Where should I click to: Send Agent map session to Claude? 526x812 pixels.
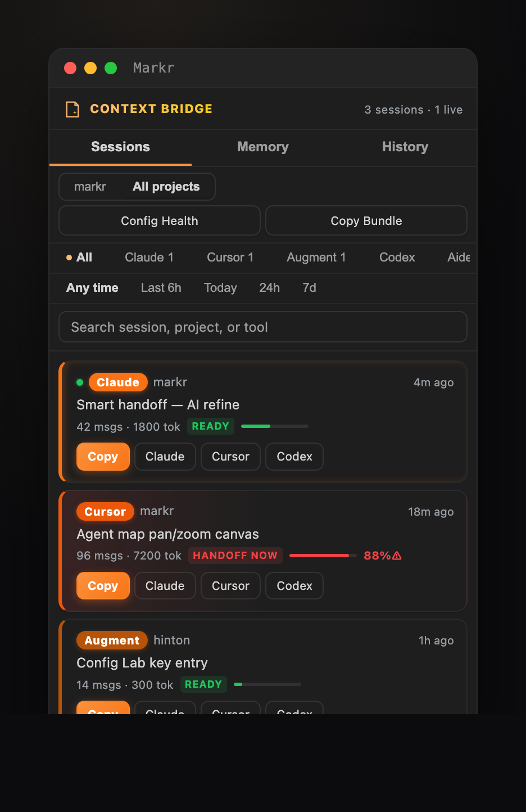pos(165,586)
